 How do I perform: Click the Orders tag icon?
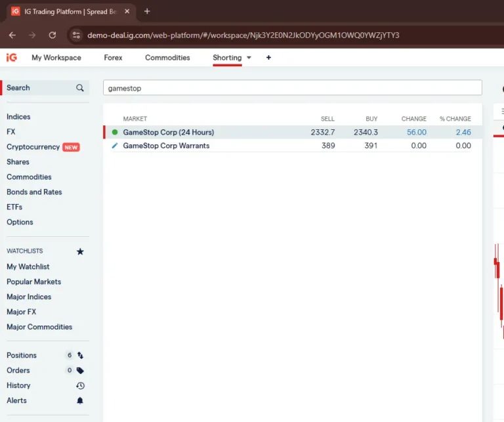pyautogui.click(x=80, y=370)
